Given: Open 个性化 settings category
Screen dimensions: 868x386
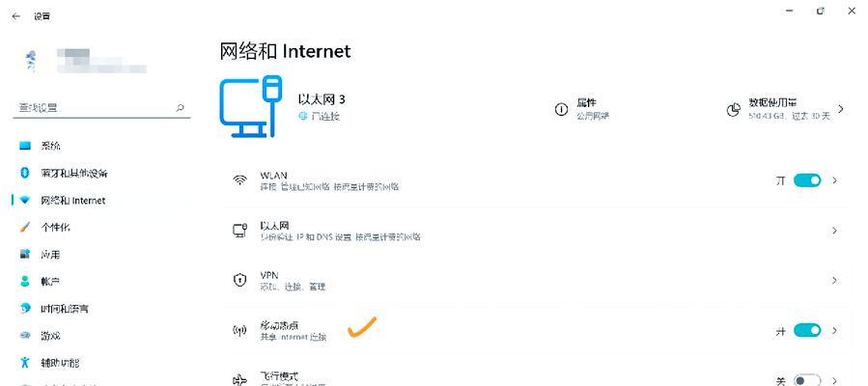Looking at the screenshot, I should [x=101, y=228].
